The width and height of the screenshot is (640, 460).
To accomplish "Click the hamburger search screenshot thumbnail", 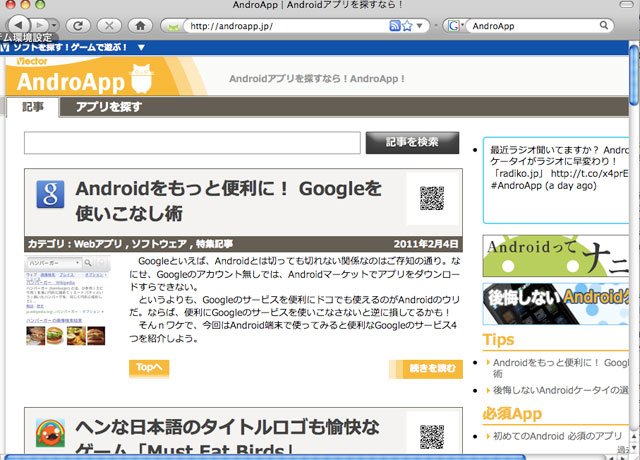I will (x=67, y=301).
